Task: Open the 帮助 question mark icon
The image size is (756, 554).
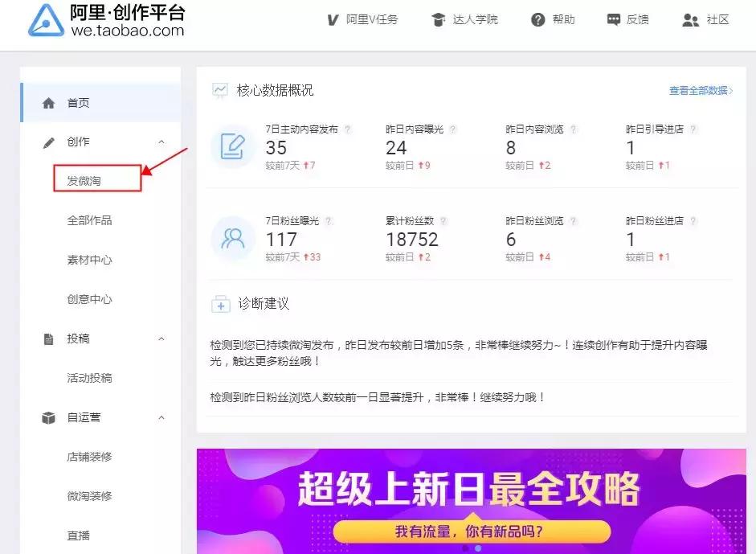Action: point(537,20)
